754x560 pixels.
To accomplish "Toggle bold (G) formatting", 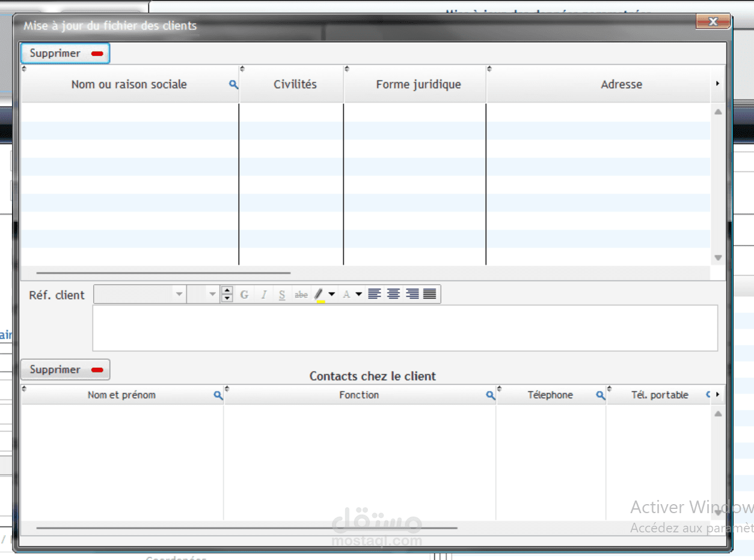I will [244, 294].
